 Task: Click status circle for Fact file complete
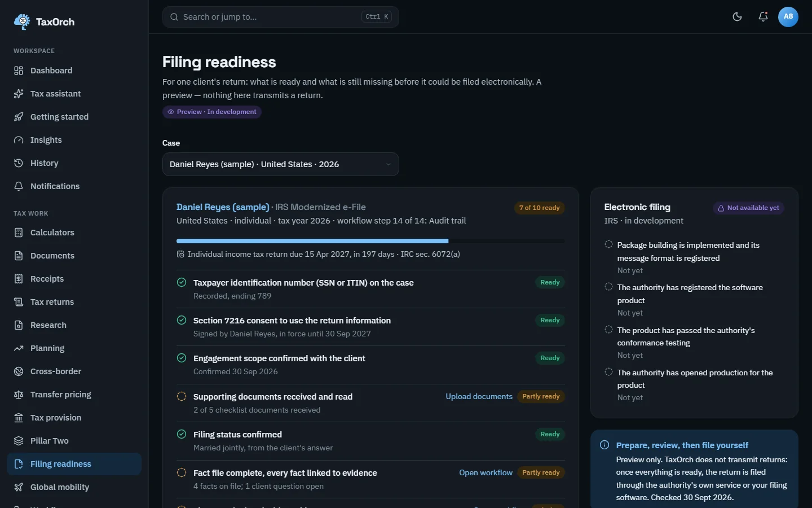pyautogui.click(x=182, y=472)
